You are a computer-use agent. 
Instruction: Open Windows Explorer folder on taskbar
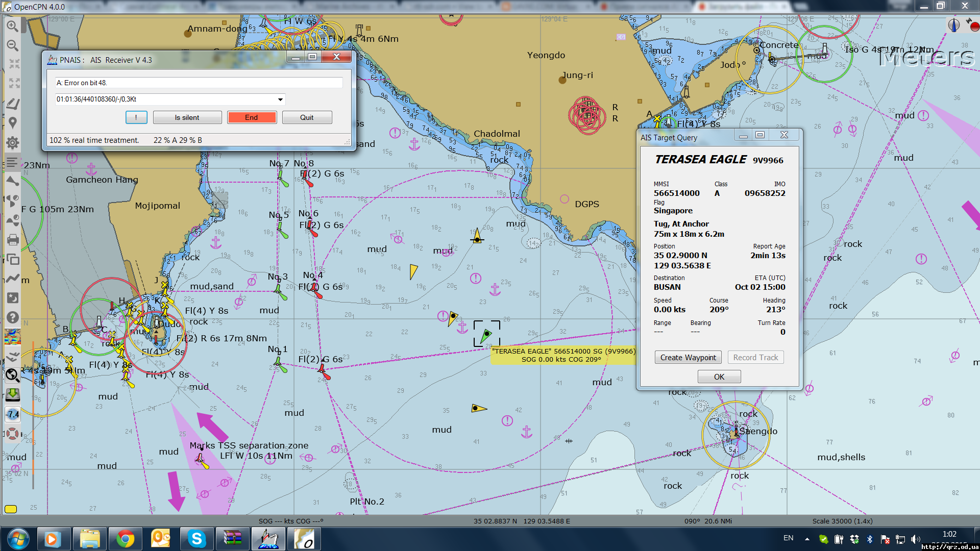pos(89,539)
